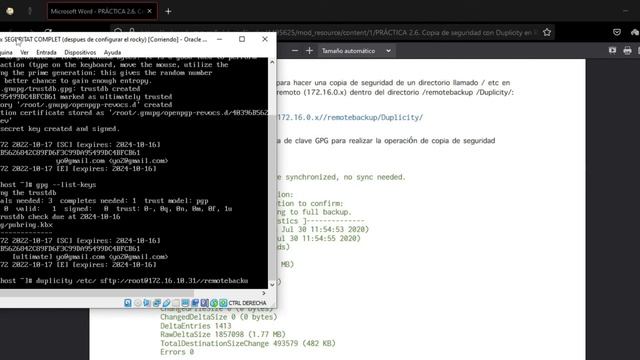
Task: Click the browser profile icon at top left
Action: pyautogui.click(x=10, y=11)
